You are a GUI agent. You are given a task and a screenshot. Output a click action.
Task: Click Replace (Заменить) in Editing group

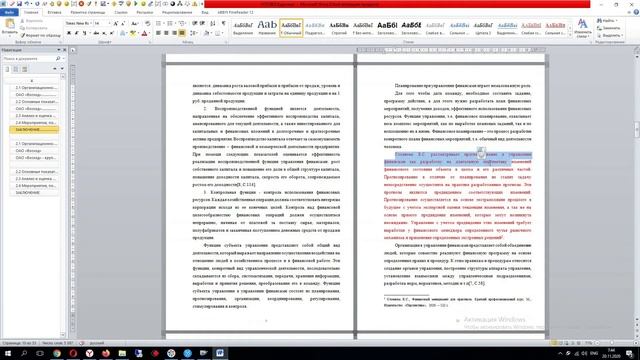coord(609,28)
